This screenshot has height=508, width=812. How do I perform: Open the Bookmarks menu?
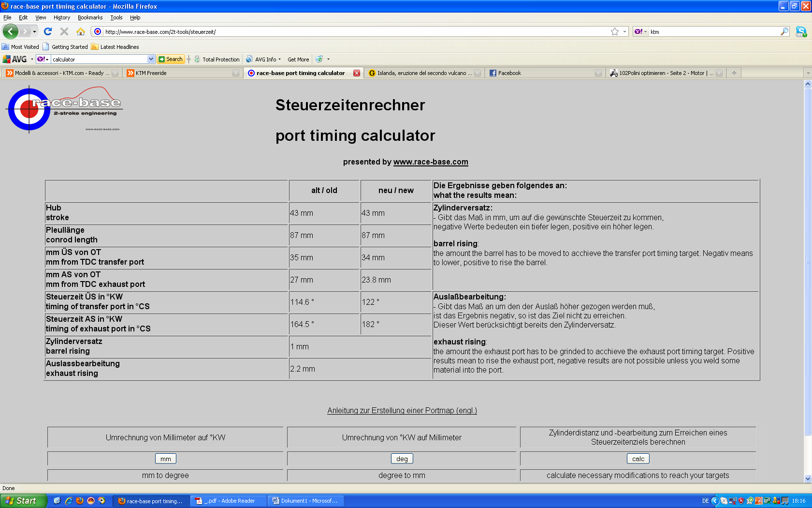(x=90, y=17)
